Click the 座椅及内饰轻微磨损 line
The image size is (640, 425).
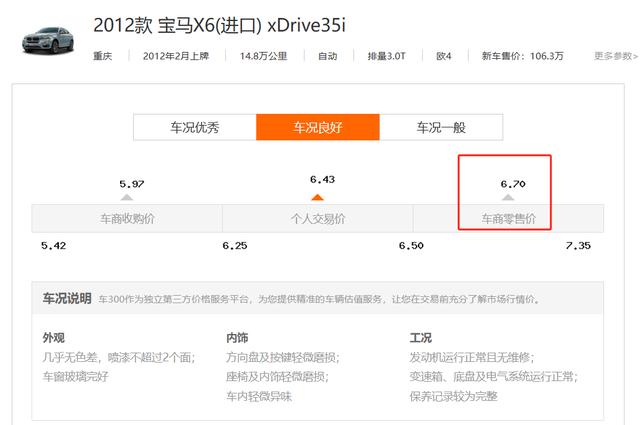tap(277, 376)
